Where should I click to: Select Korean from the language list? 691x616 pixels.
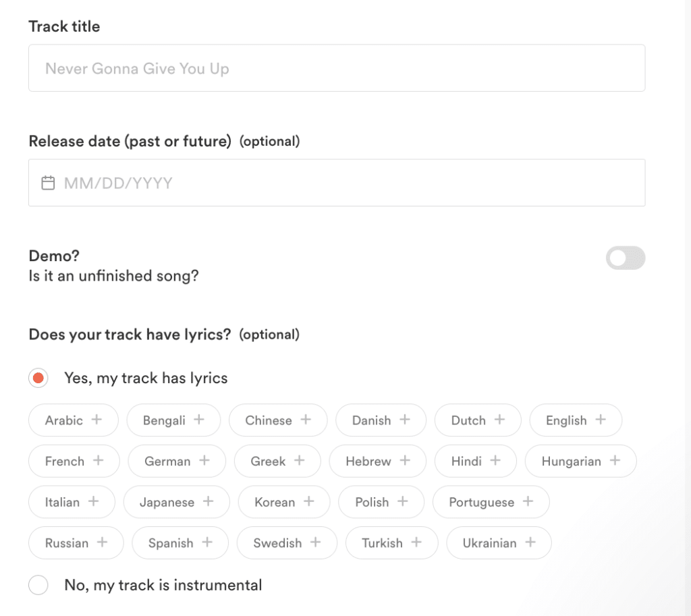(x=284, y=502)
